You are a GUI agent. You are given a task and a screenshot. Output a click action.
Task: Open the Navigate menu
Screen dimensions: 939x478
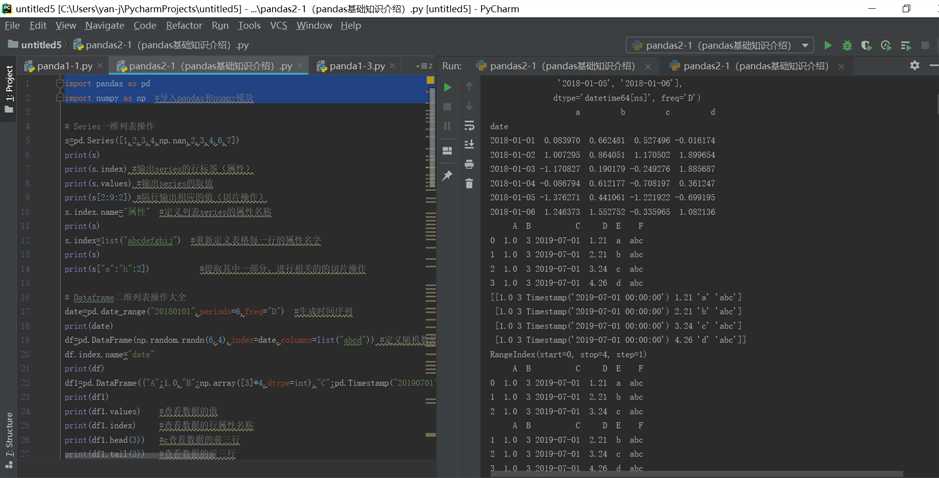click(x=105, y=25)
